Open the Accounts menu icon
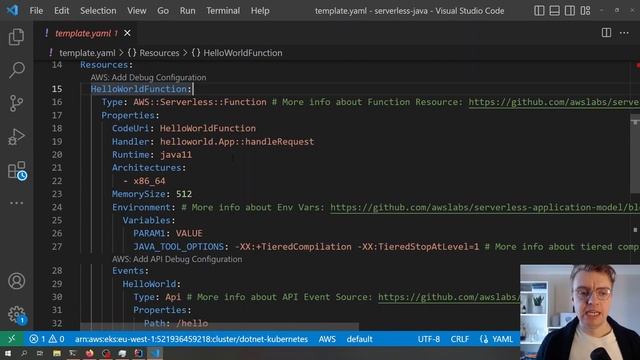Image resolution: width=640 pixels, height=360 pixels. (16, 281)
